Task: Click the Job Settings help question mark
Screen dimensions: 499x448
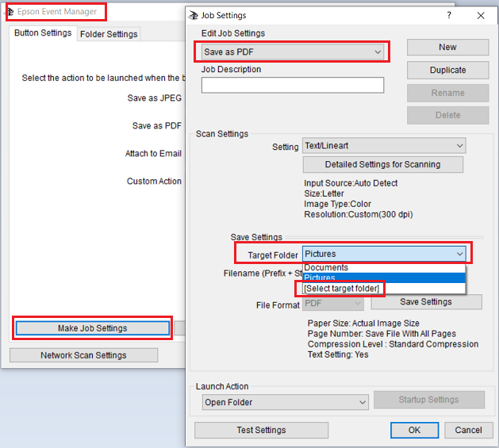Action: 449,15
